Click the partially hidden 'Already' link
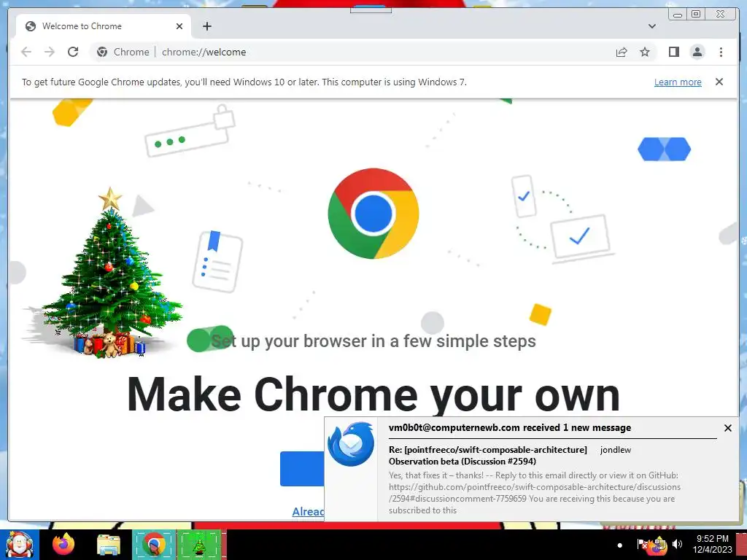The image size is (747, 560). tap(309, 511)
